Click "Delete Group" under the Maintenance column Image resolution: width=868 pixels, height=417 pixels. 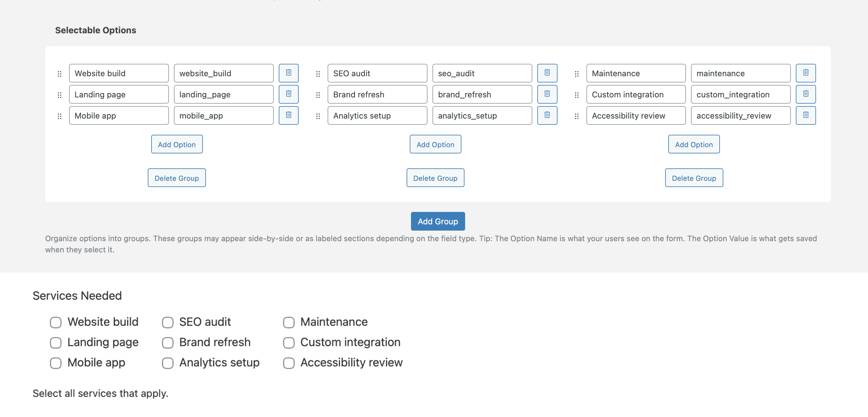click(694, 178)
